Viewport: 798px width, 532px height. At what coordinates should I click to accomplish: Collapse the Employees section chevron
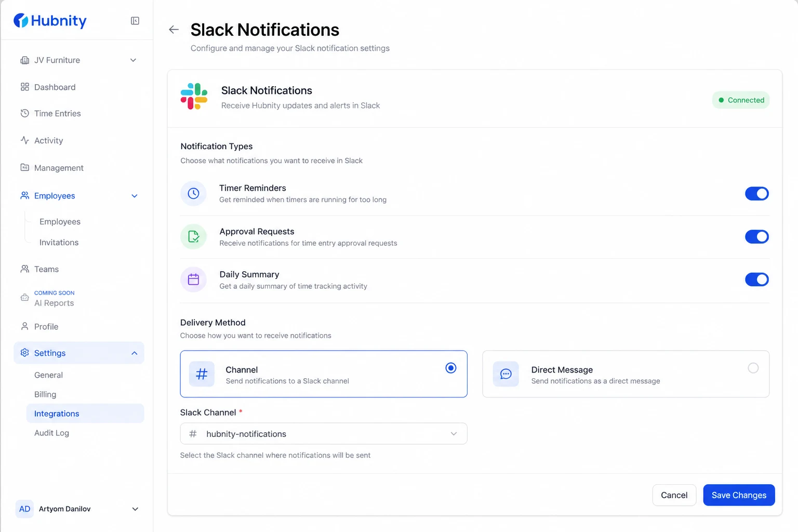[135, 196]
